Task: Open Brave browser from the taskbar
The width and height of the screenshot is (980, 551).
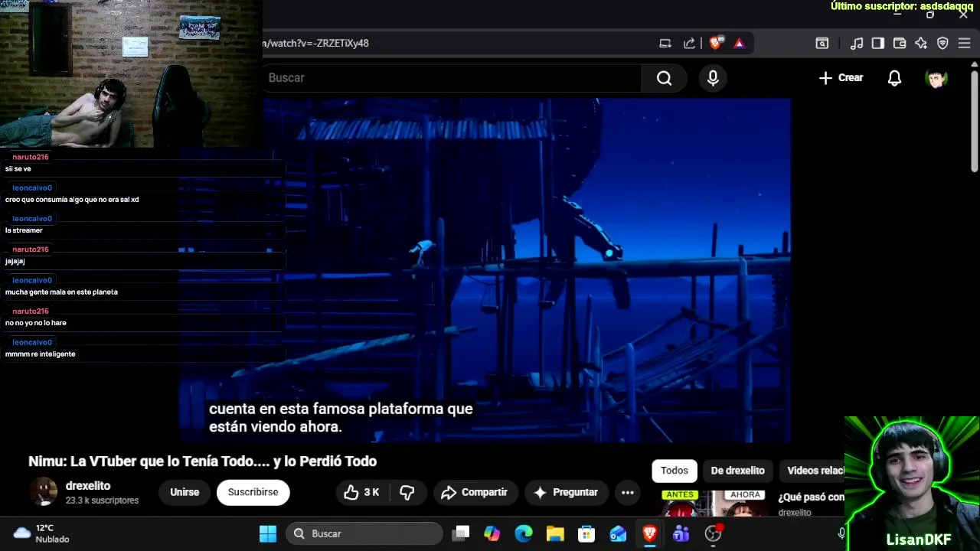Action: click(650, 534)
